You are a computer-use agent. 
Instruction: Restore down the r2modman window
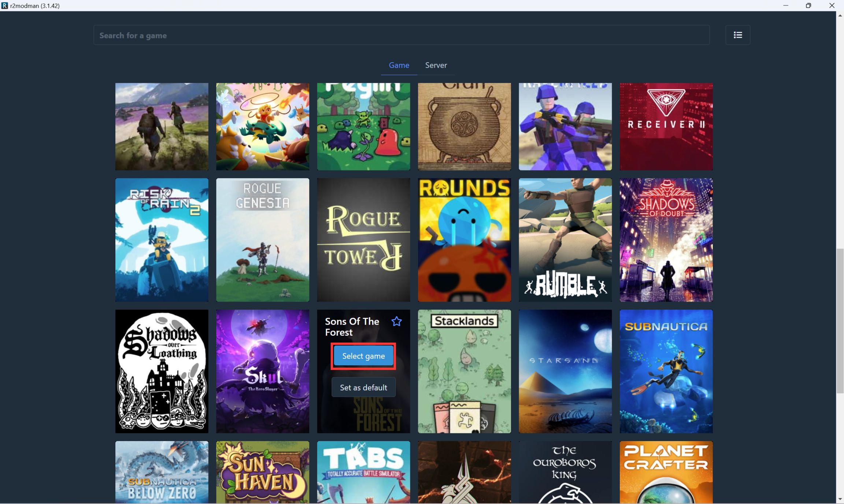point(808,5)
